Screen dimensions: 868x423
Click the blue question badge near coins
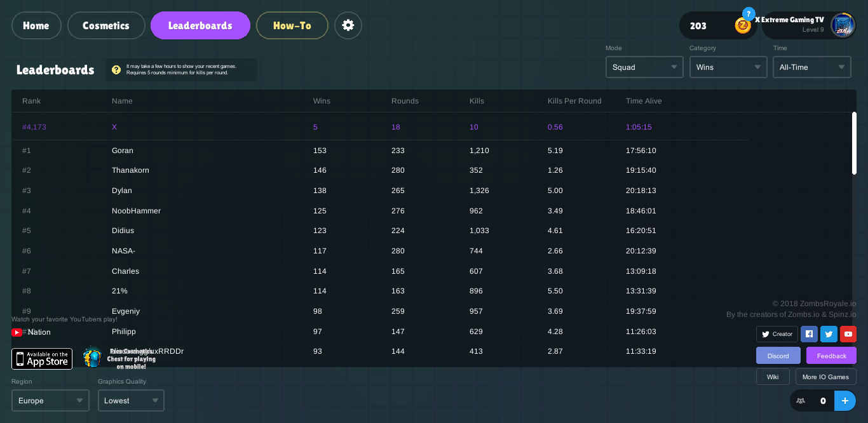pyautogui.click(x=749, y=13)
